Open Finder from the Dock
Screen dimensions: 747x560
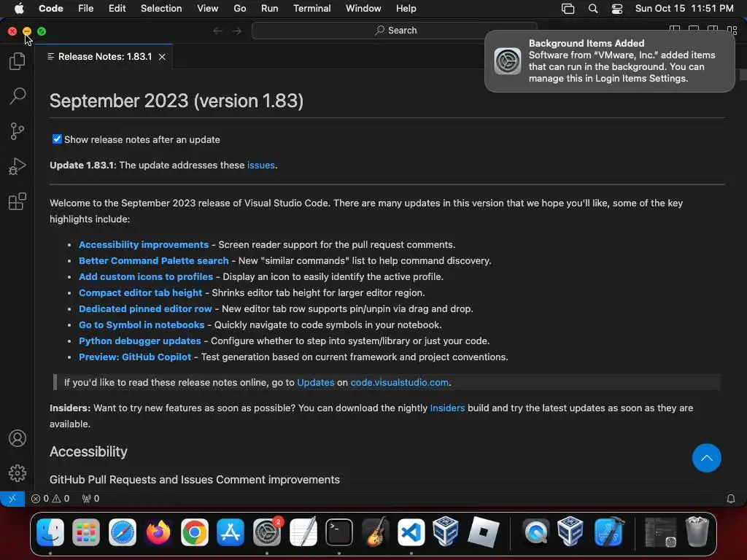click(50, 532)
